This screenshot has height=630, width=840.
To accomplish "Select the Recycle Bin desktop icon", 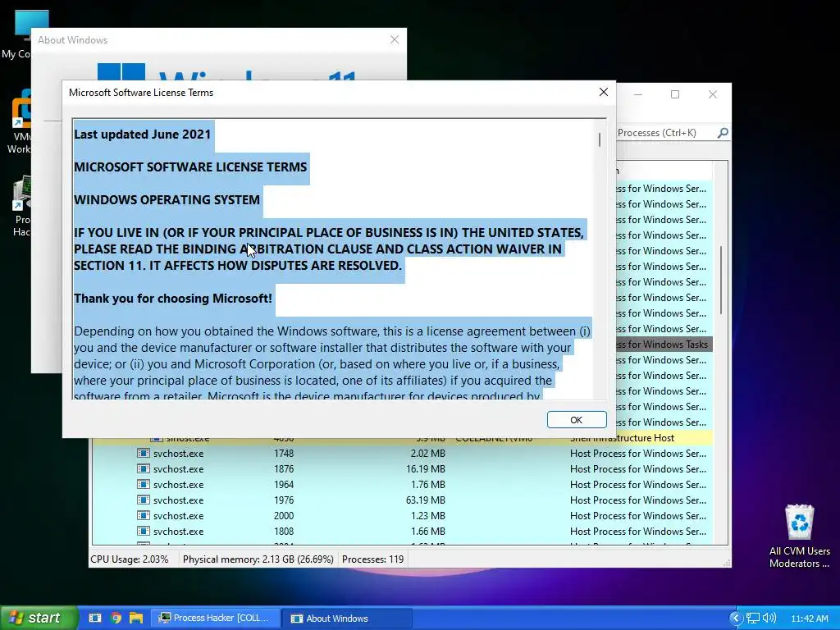I will 799,536.
